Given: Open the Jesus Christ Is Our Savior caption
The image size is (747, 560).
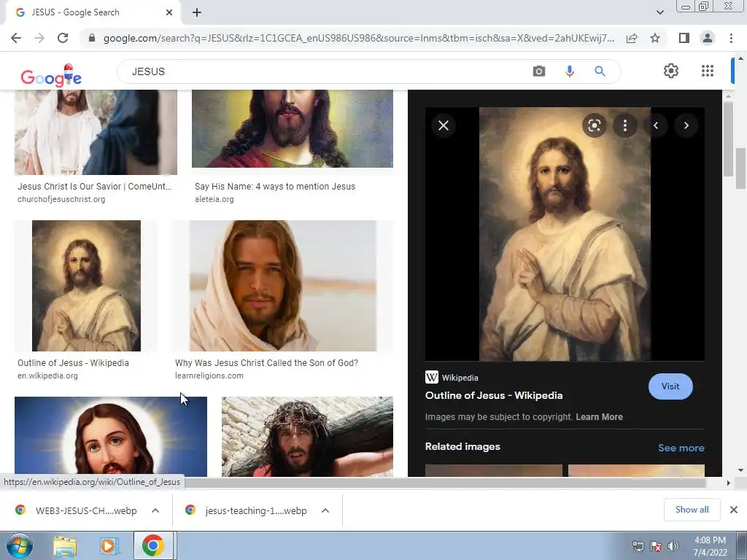Looking at the screenshot, I should 94,186.
